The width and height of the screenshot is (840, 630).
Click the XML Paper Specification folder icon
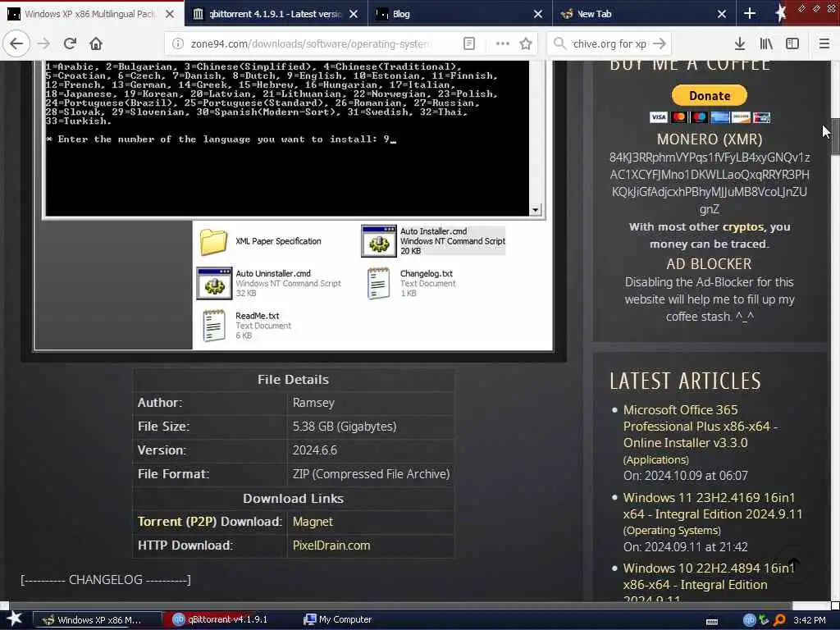tap(214, 242)
